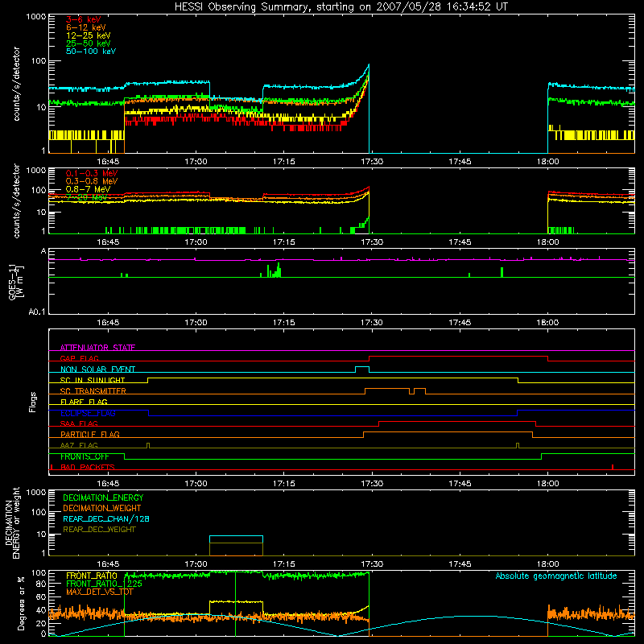The height and width of the screenshot is (644, 644).
Task: Pick the REAR_DEC_CHAN/128 legend label
Action: tap(106, 518)
